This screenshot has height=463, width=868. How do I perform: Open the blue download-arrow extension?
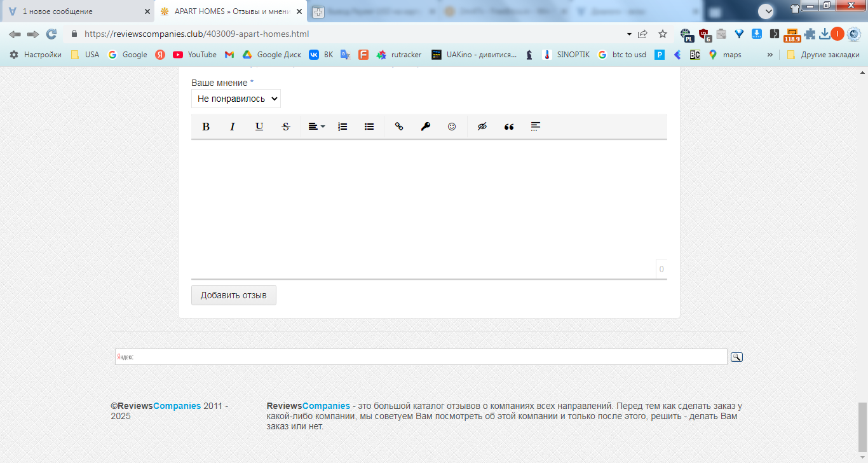(757, 34)
